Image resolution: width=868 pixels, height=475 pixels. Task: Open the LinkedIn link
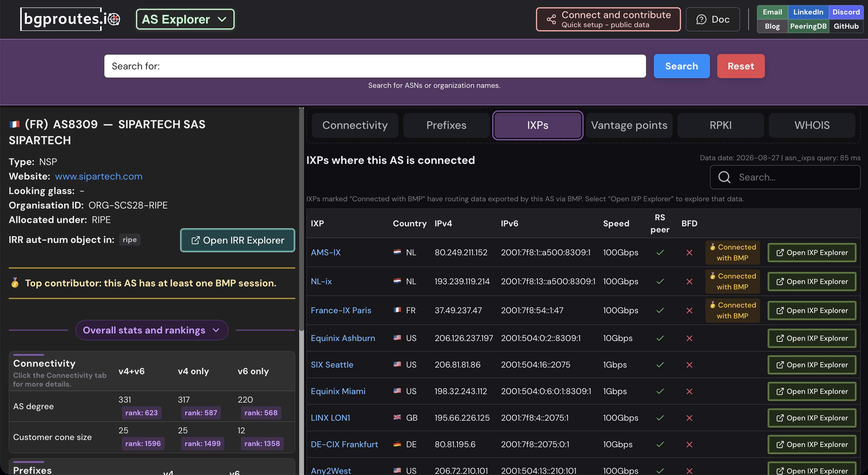808,12
